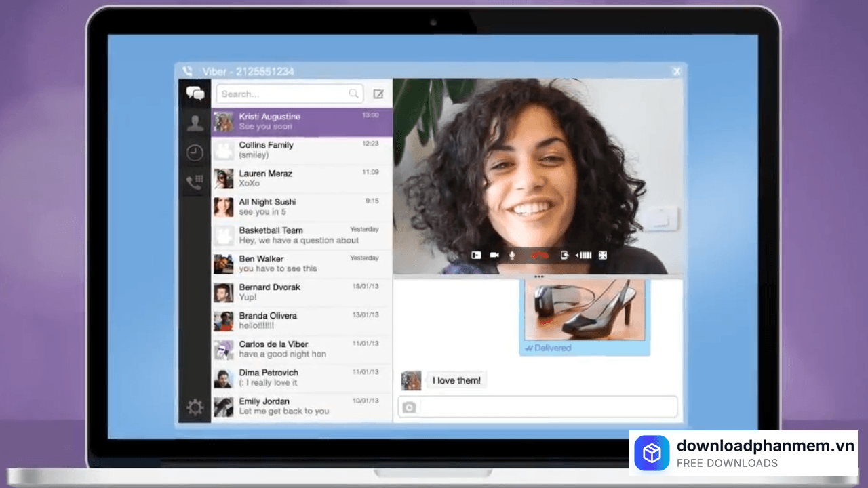This screenshot has height=488, width=868.
Task: Click the message input field to type
Action: [542, 407]
